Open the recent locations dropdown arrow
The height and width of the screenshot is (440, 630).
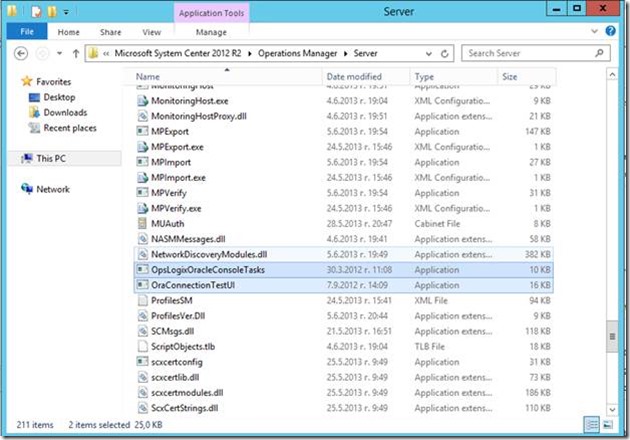click(x=58, y=53)
